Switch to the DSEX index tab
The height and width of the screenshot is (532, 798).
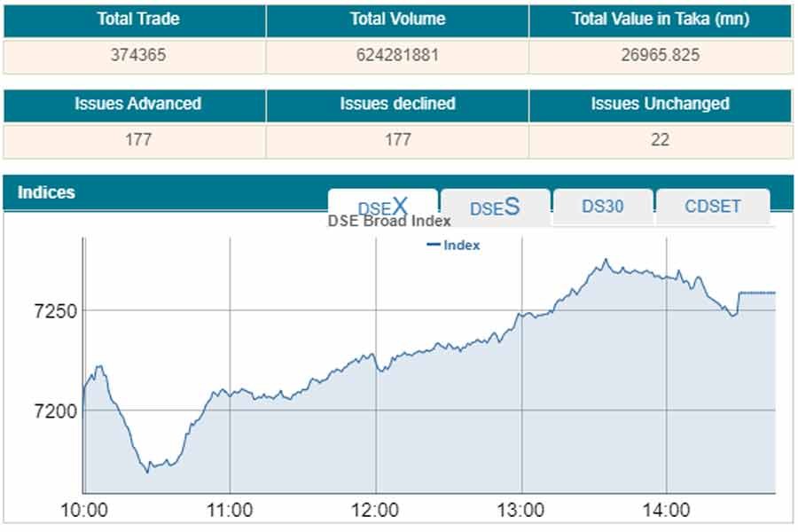[x=382, y=207]
